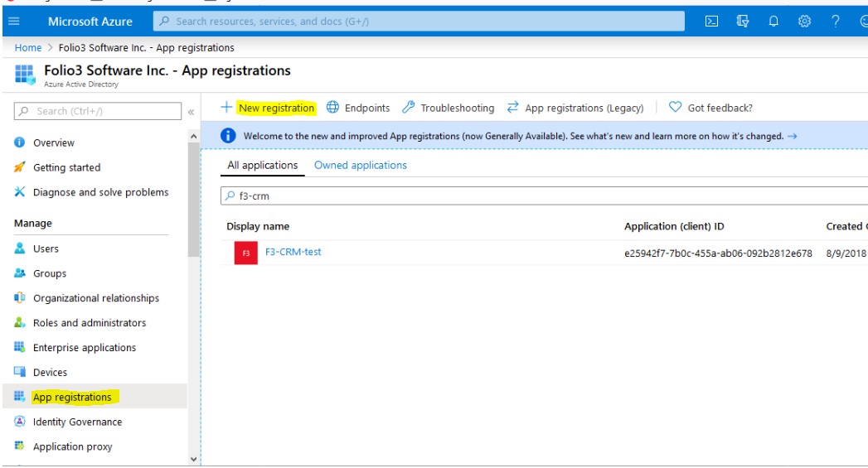Open Organizational relationships

tap(95, 297)
